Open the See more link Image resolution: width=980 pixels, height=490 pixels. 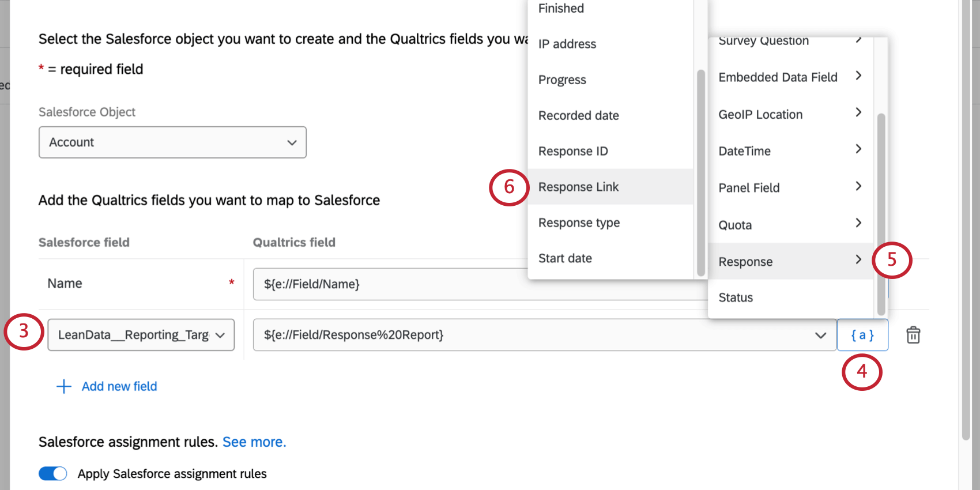point(254,442)
